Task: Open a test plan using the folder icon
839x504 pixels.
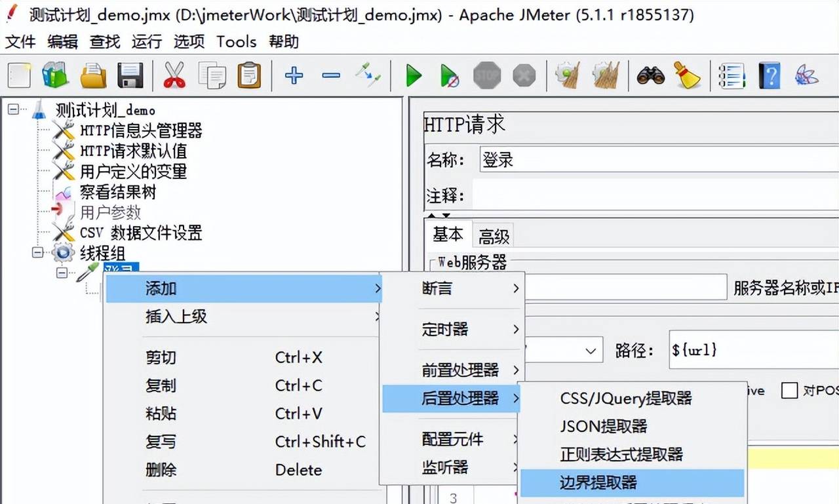Action: tap(92, 75)
